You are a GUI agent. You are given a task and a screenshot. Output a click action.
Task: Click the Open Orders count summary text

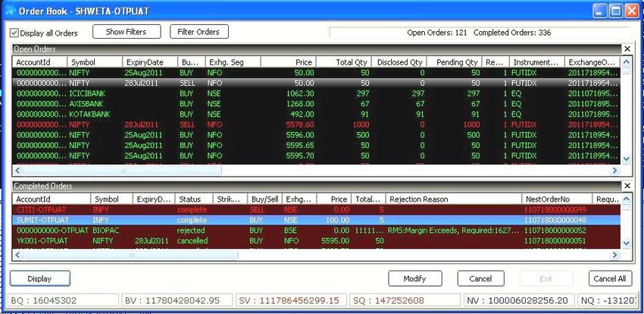coord(437,33)
